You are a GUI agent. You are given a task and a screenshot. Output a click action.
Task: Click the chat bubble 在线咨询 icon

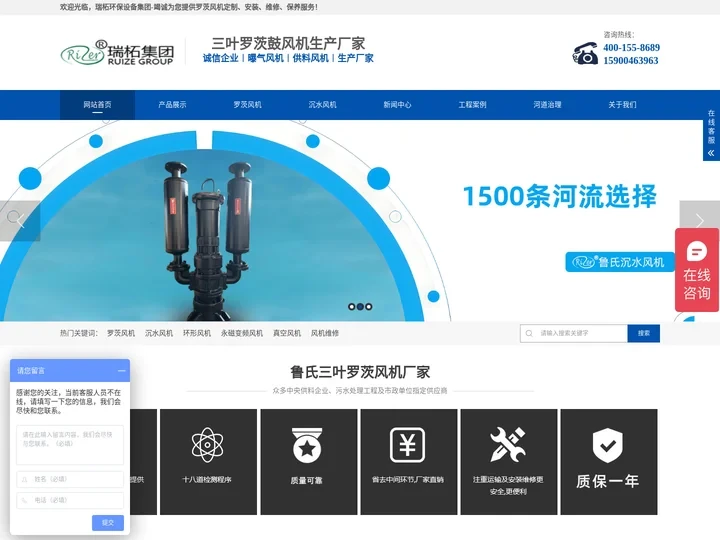coord(697,251)
